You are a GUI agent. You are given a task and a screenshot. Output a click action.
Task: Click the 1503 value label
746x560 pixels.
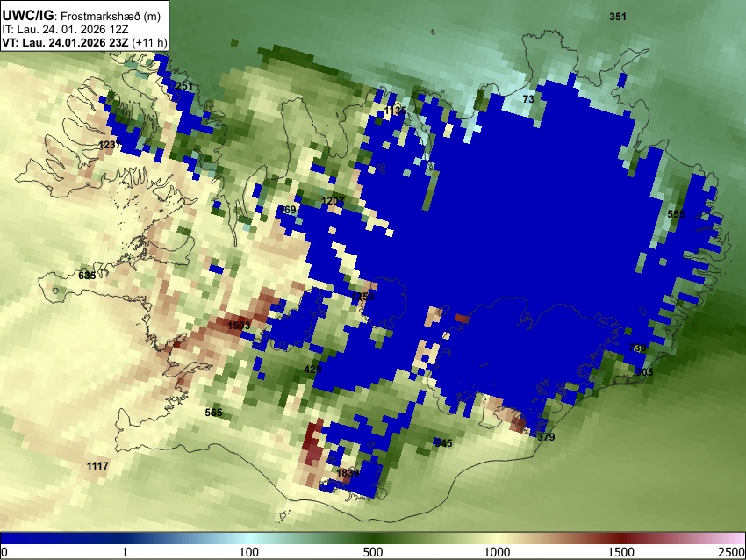click(x=239, y=326)
